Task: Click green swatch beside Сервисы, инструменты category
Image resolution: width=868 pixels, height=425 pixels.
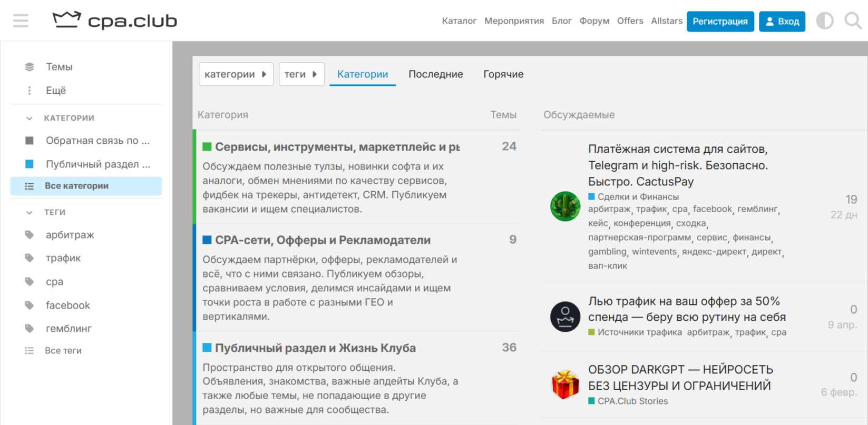Action: click(x=207, y=147)
